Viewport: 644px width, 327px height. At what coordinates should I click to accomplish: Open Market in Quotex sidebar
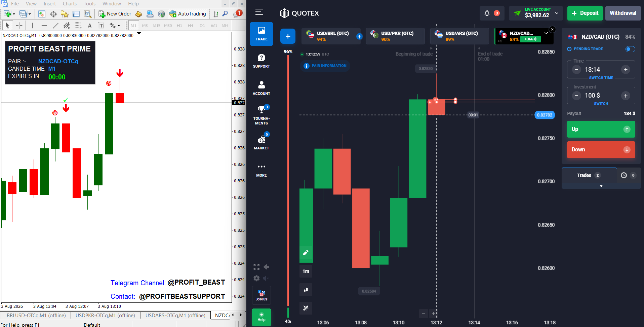(261, 142)
